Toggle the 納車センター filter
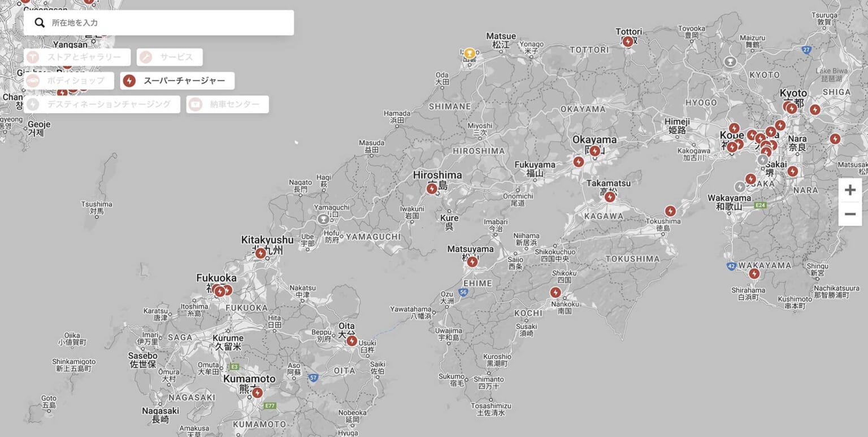868x437 pixels. tap(228, 104)
